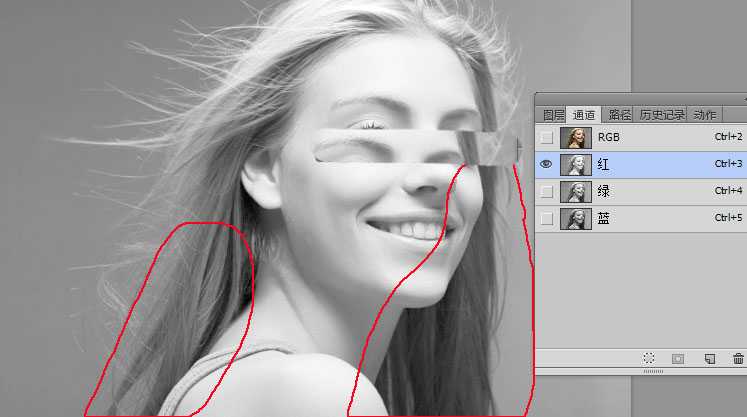The height and width of the screenshot is (417, 747).
Task: Create a new channel with page icon
Action: click(x=709, y=358)
